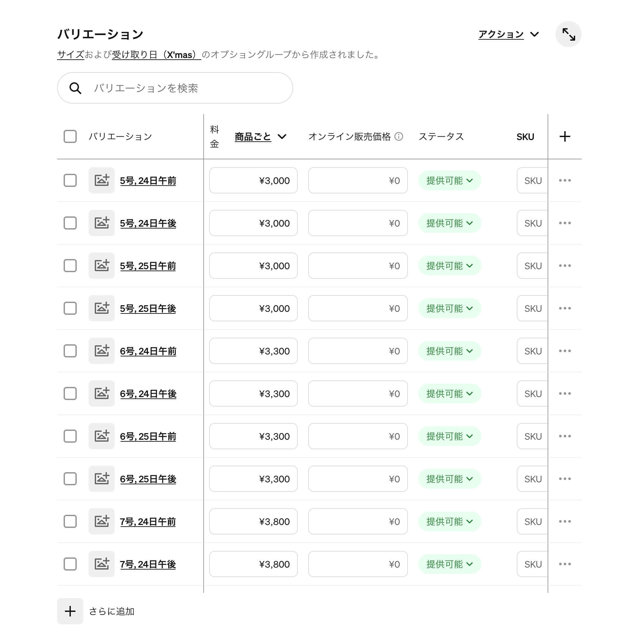Open the アクション dropdown menu
Image resolution: width=644 pixels, height=644 pixels.
[x=509, y=34]
